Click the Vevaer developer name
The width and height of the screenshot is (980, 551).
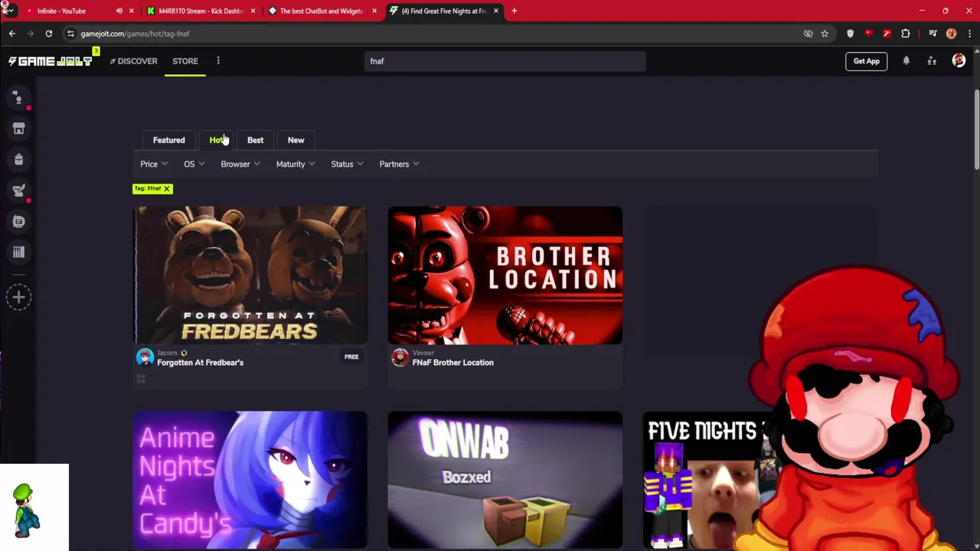(x=423, y=353)
